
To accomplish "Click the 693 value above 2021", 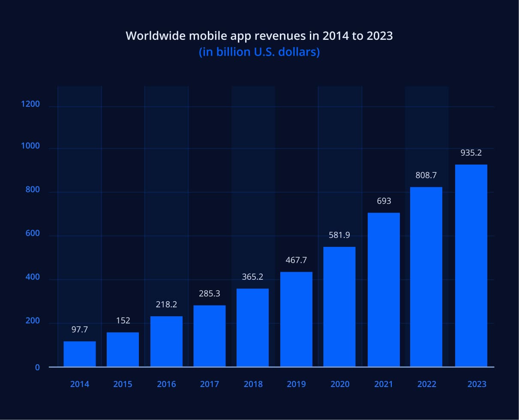I will point(384,201).
